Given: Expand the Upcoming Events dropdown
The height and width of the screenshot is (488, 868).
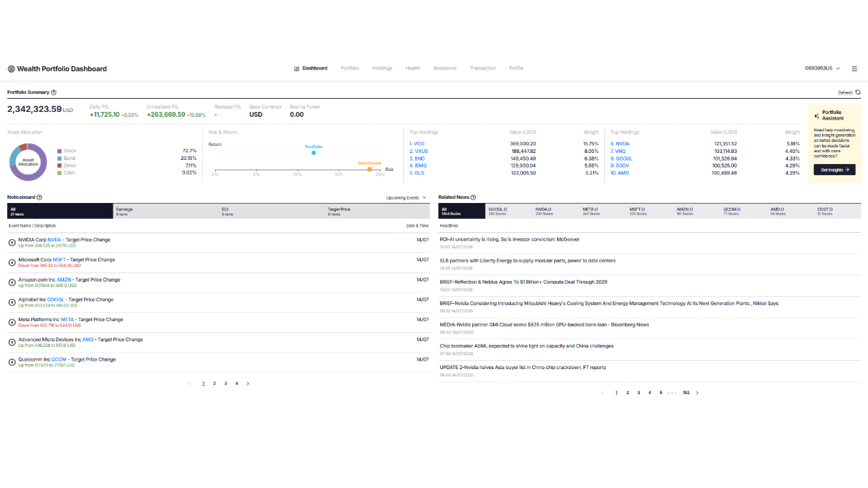Looking at the screenshot, I should (x=406, y=197).
